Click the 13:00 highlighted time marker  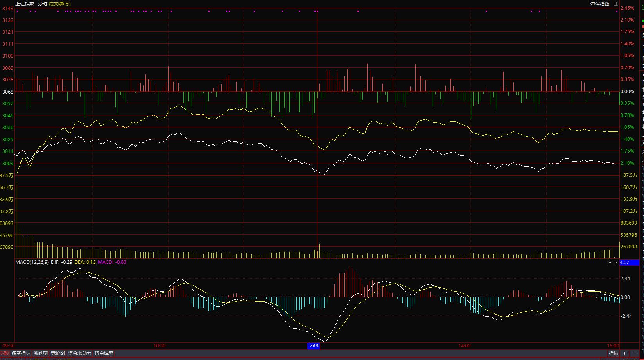click(314, 346)
